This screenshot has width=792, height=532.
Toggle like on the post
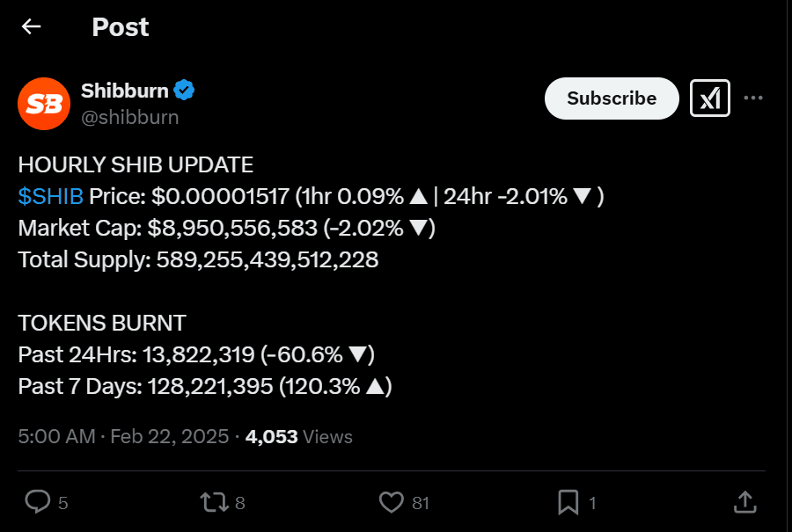pos(392,502)
